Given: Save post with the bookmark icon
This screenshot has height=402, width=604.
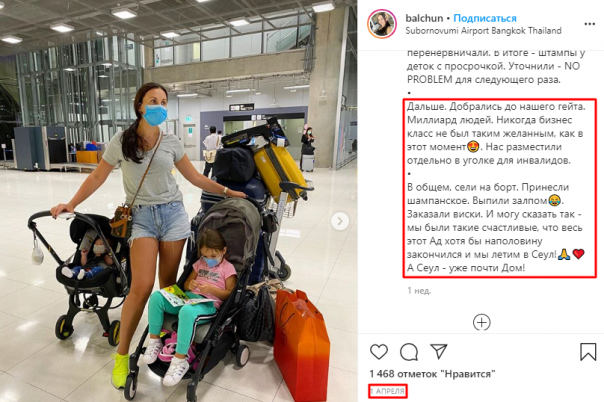Looking at the screenshot, I should (x=588, y=351).
